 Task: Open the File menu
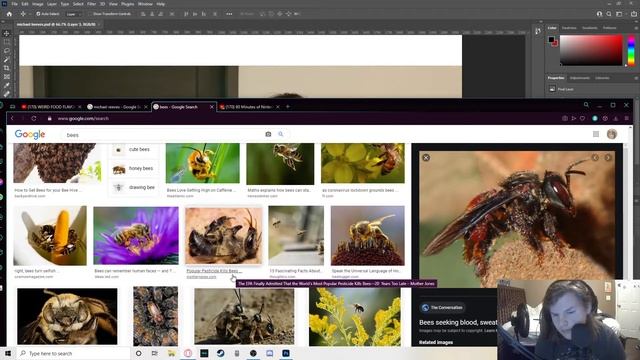[x=14, y=4]
